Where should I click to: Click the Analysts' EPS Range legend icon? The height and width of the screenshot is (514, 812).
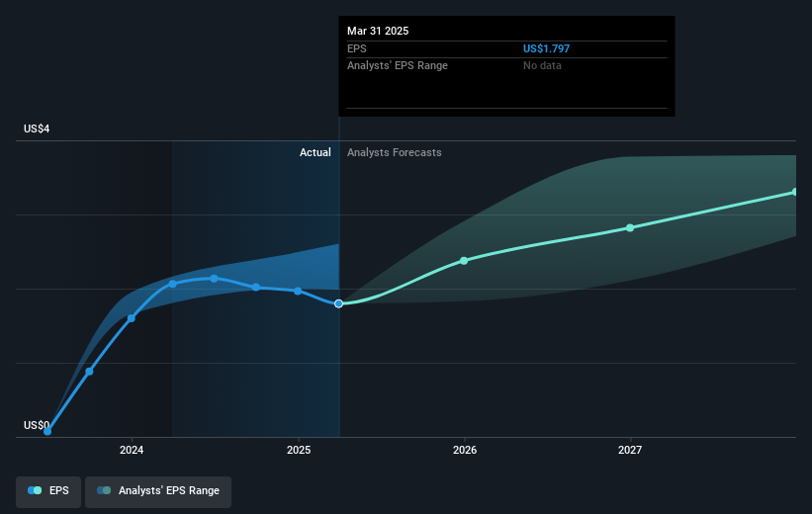click(x=104, y=490)
